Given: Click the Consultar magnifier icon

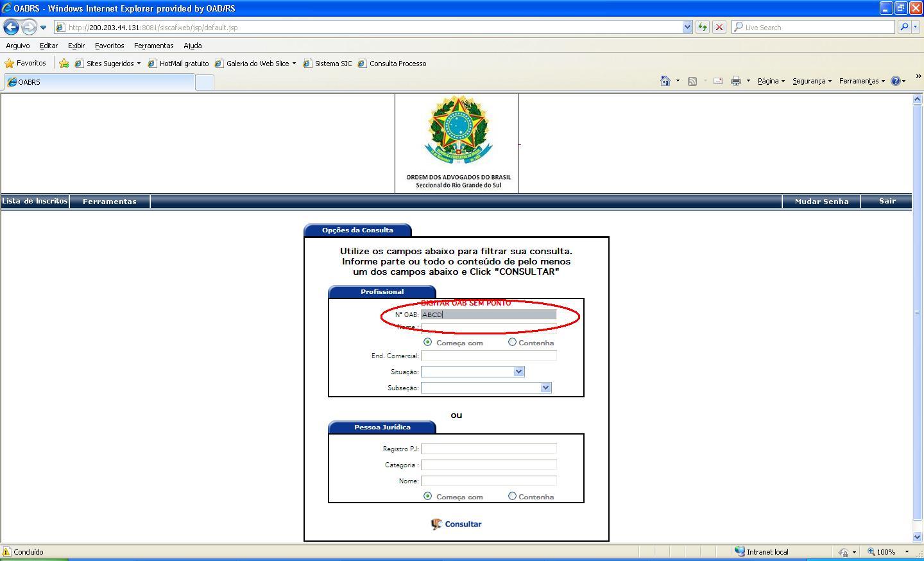Looking at the screenshot, I should (436, 524).
